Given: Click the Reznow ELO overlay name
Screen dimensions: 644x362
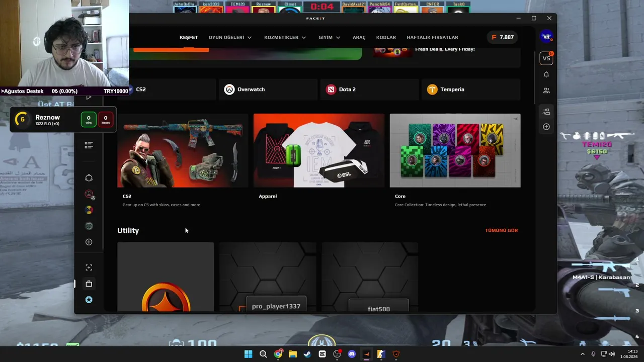Looking at the screenshot, I should tap(48, 117).
